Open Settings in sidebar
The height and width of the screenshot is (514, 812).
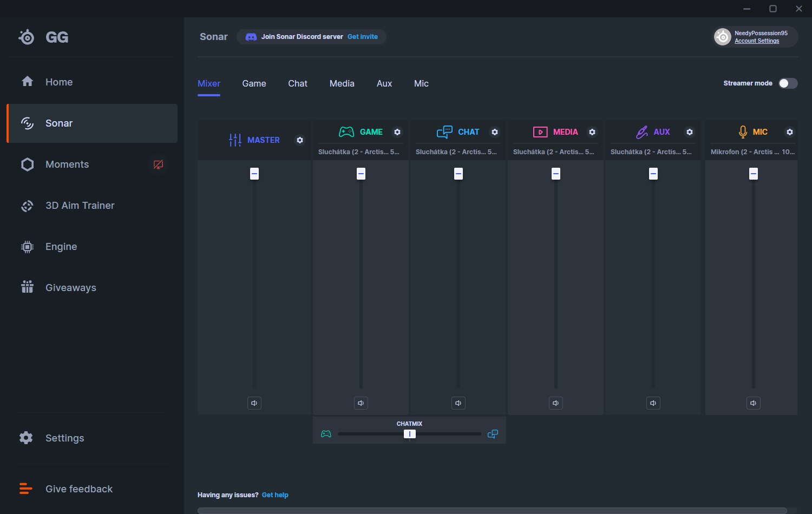pos(92,438)
